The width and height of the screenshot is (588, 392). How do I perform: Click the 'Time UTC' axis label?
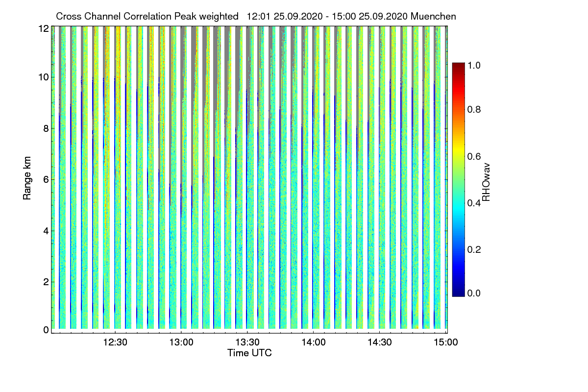tap(249, 353)
